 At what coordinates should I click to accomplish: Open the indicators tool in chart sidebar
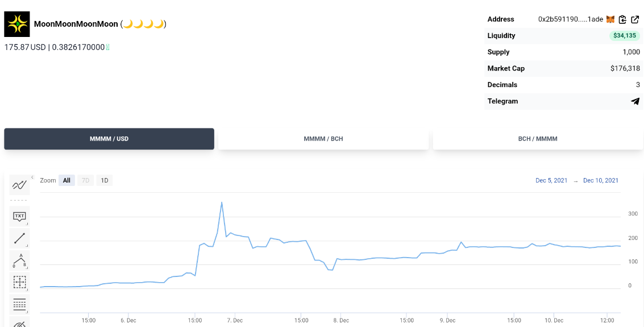(x=19, y=185)
